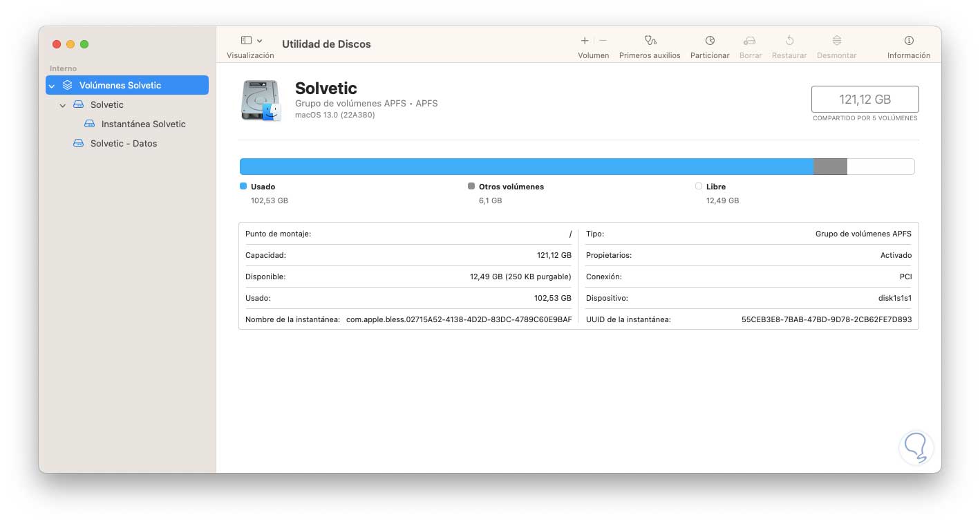The width and height of the screenshot is (980, 524).
Task: Click the Desmontar toolbar label
Action: (x=837, y=55)
